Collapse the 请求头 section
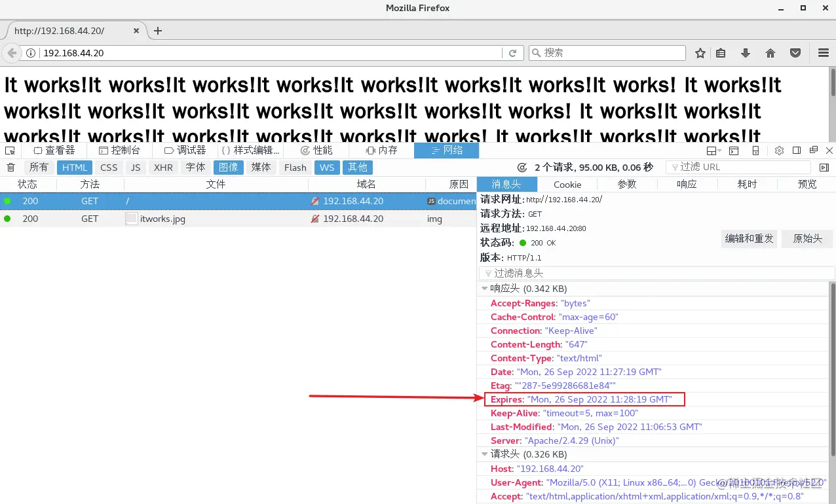This screenshot has width=836, height=504. 485,454
